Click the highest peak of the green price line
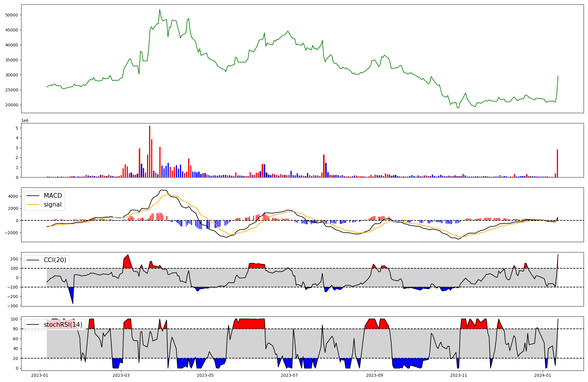This screenshot has height=382, width=588. coord(160,10)
